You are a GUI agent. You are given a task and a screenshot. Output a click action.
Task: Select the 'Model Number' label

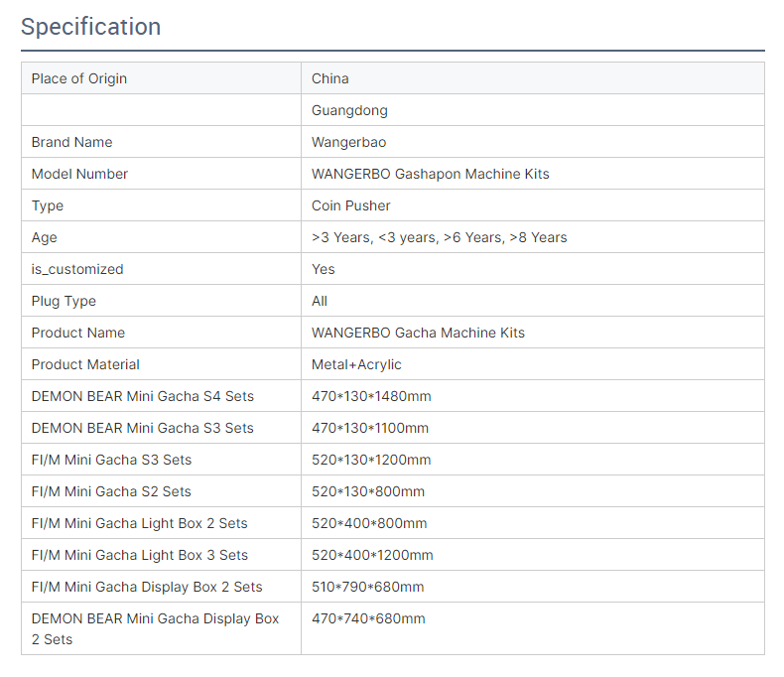pyautogui.click(x=79, y=174)
